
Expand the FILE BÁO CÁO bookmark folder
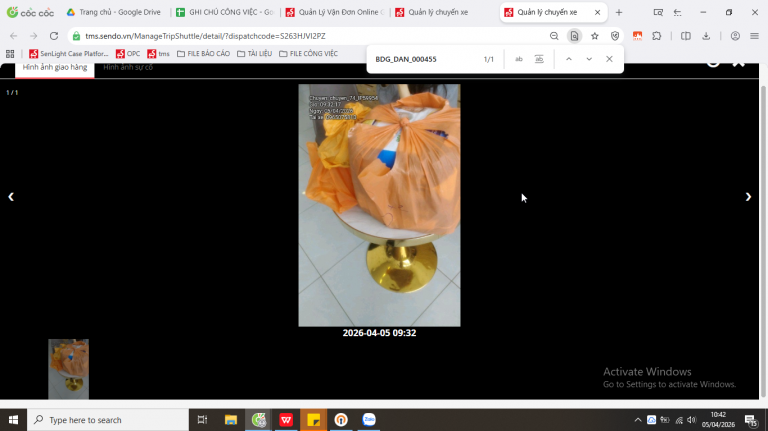(x=203, y=54)
